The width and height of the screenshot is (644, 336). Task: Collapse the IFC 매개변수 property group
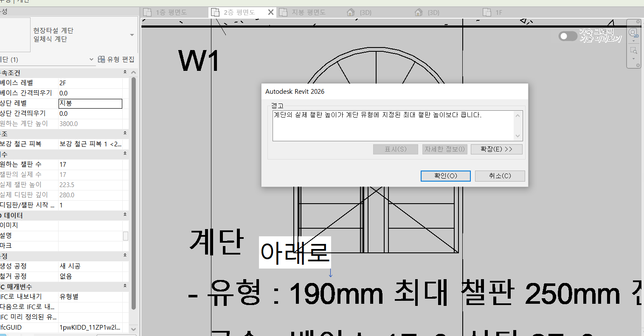(125, 286)
